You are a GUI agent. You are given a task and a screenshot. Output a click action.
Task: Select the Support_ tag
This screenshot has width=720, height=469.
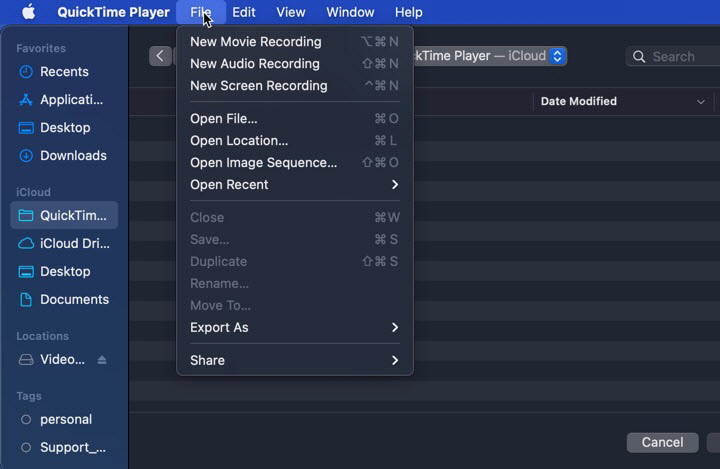(64, 447)
